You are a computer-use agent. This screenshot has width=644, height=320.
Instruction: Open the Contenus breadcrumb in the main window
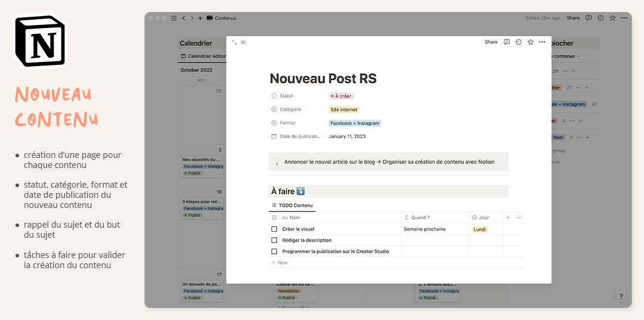(x=222, y=18)
